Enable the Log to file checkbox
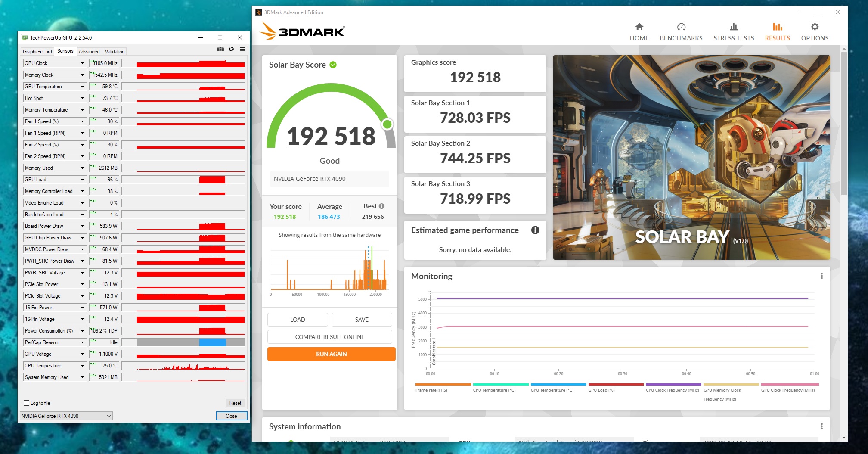 27,403
